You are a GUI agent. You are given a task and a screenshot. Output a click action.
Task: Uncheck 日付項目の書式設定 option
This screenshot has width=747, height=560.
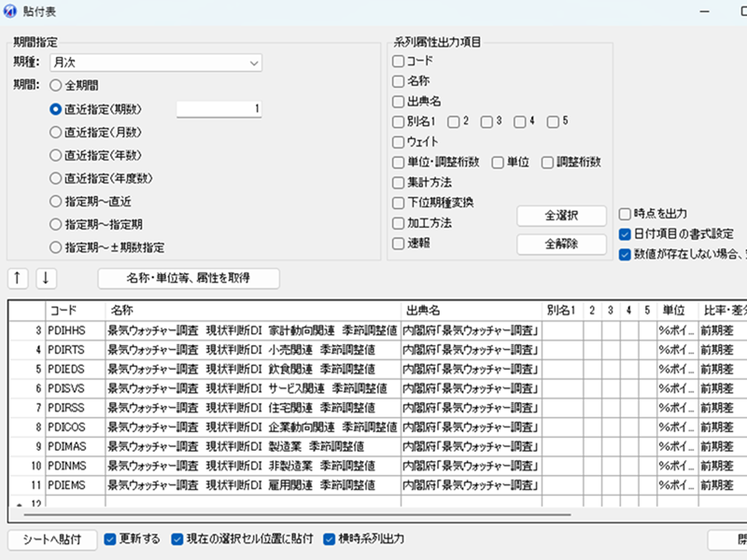click(626, 233)
